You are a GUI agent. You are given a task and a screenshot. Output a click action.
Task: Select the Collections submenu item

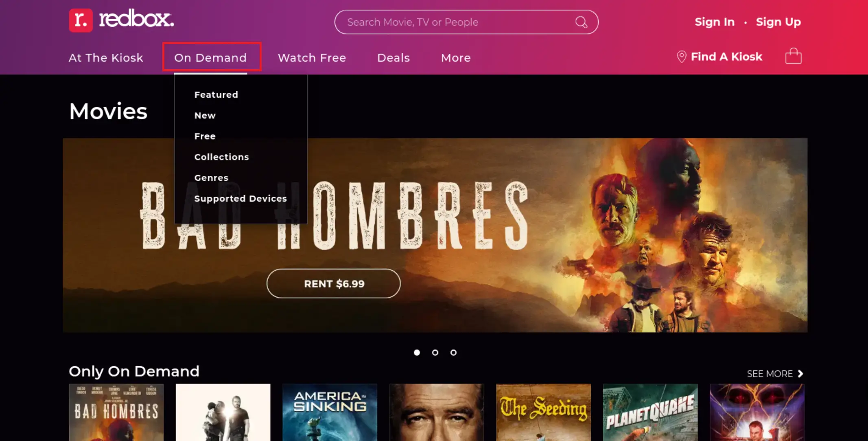[x=222, y=156]
